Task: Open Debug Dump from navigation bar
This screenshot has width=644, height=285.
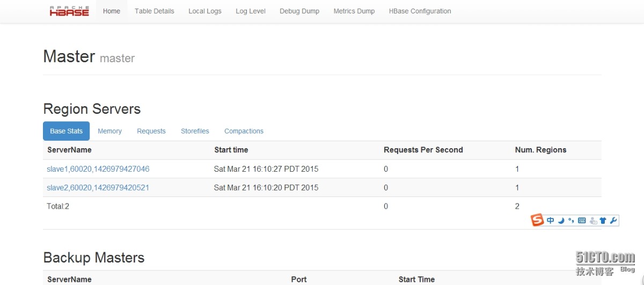Action: (x=299, y=11)
